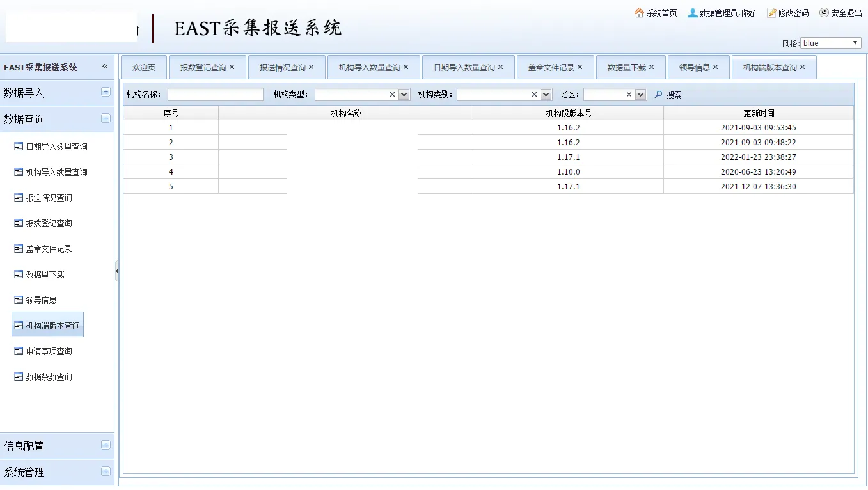Click the 机构名称 text input field
The height and width of the screenshot is (490, 868).
215,95
